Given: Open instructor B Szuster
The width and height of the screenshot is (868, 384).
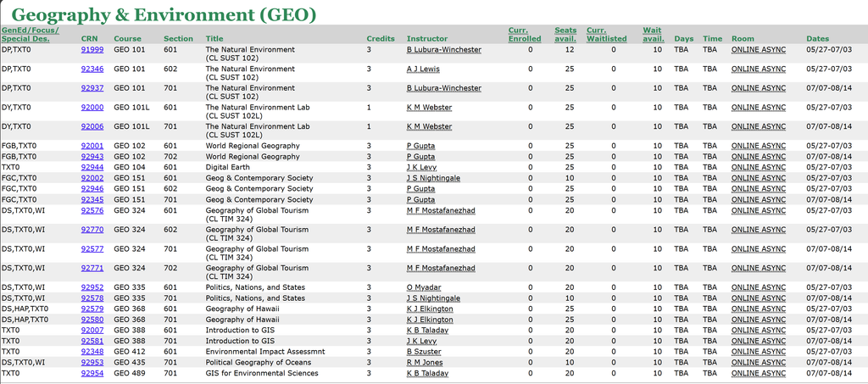Looking at the screenshot, I should pyautogui.click(x=425, y=352).
